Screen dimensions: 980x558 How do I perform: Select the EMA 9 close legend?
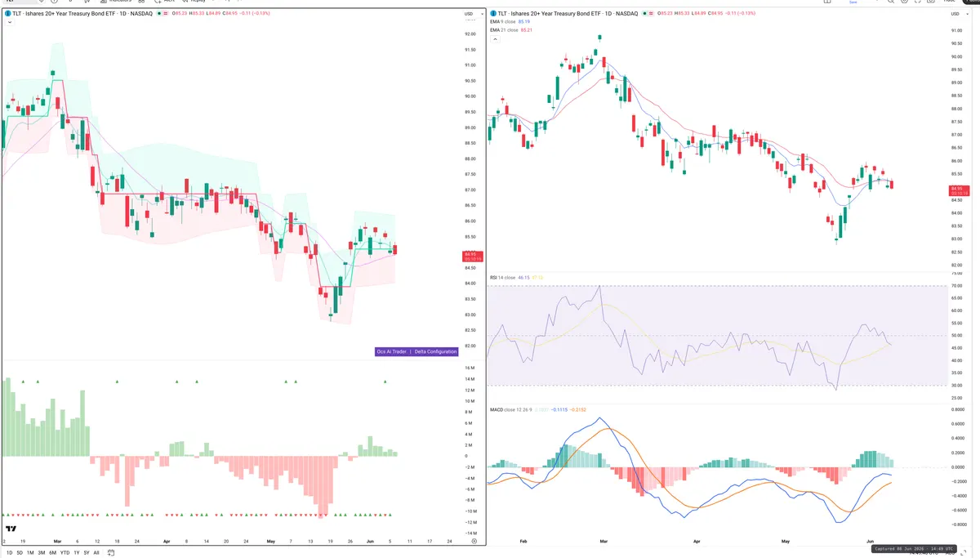pyautogui.click(x=503, y=22)
